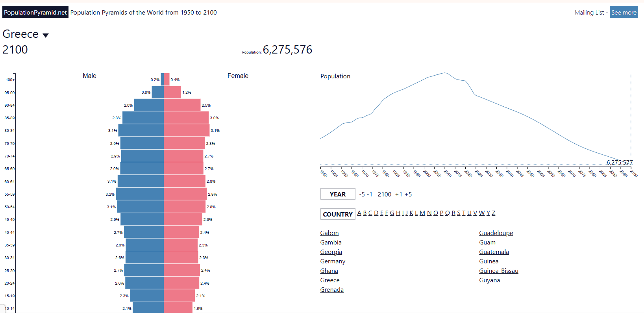Navigate to Guinea-Bissau's pyramid

tap(498, 271)
